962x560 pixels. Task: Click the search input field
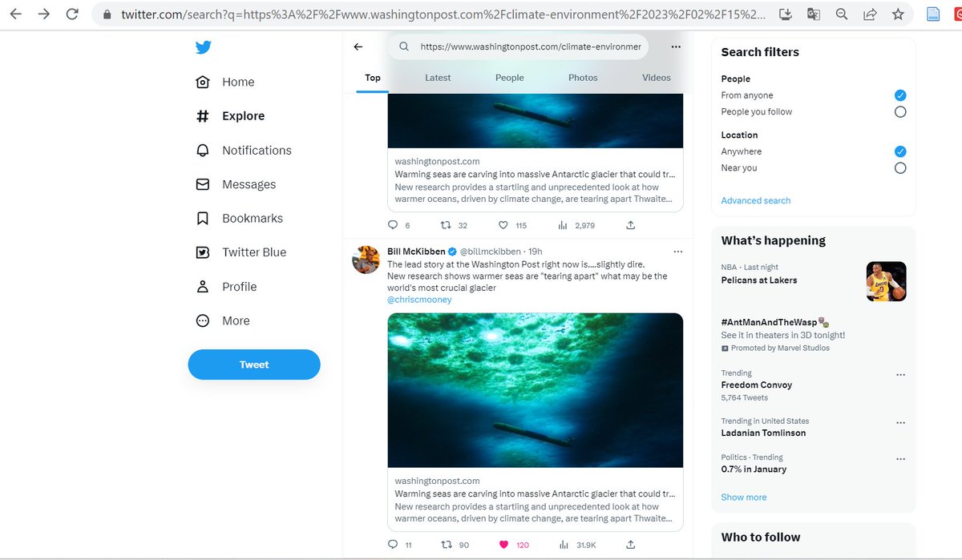[x=521, y=46]
